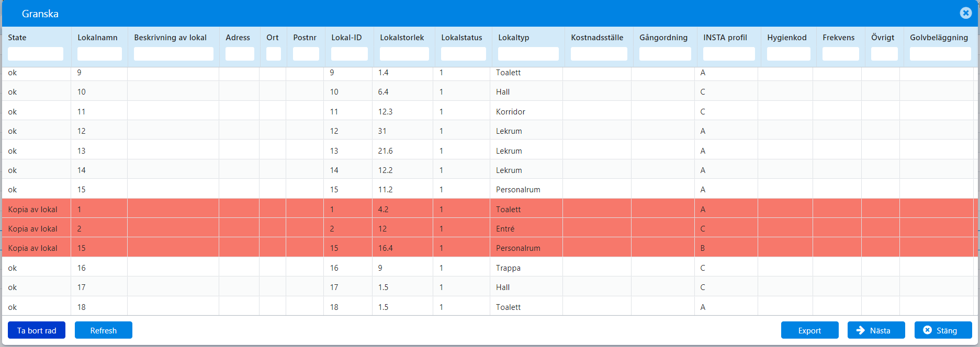Sort by Golvbeläggning column header
This screenshot has width=980, height=347.
(x=939, y=38)
